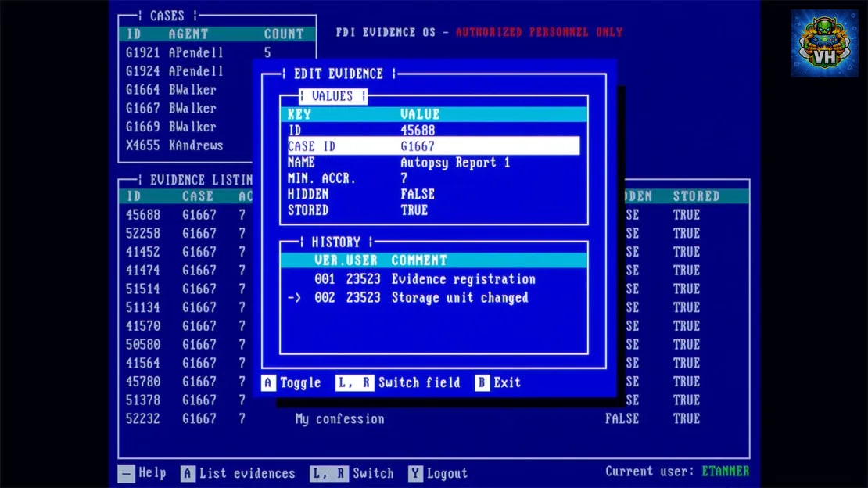Select evidence 50580 in the Evidence Listing
The image size is (868, 488).
coord(186,345)
